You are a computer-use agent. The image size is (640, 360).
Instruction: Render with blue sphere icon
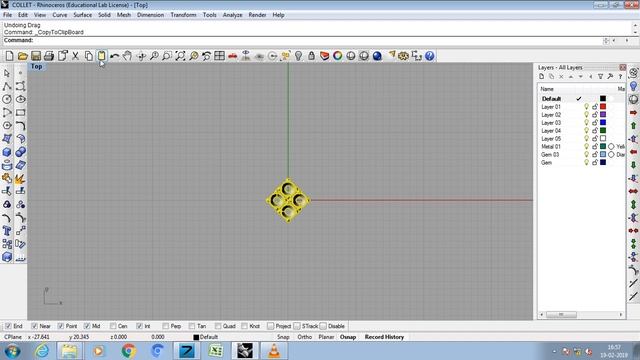coord(377,56)
